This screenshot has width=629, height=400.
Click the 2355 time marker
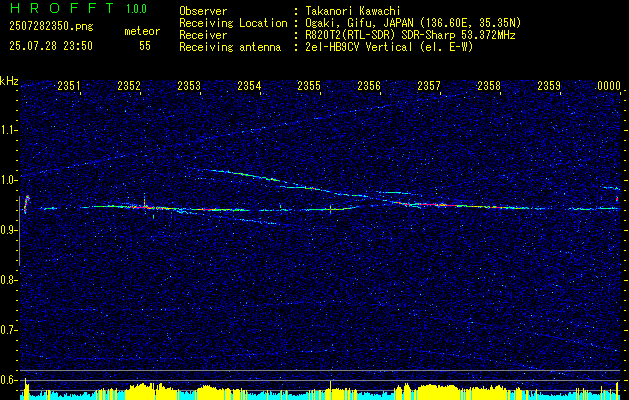309,86
